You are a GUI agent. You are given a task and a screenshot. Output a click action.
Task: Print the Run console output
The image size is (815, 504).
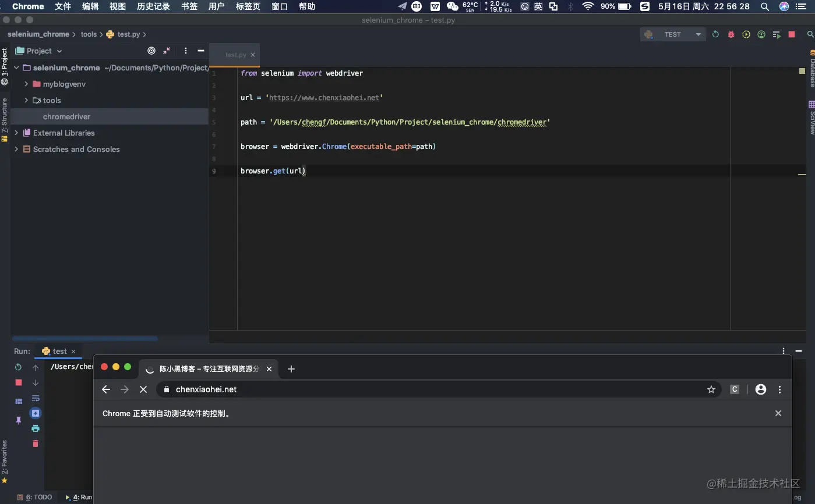click(36, 428)
